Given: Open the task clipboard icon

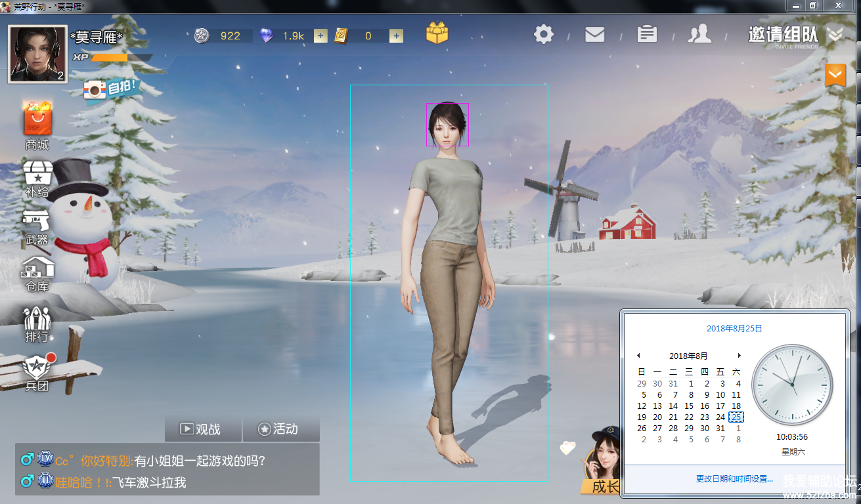Looking at the screenshot, I should click(647, 34).
